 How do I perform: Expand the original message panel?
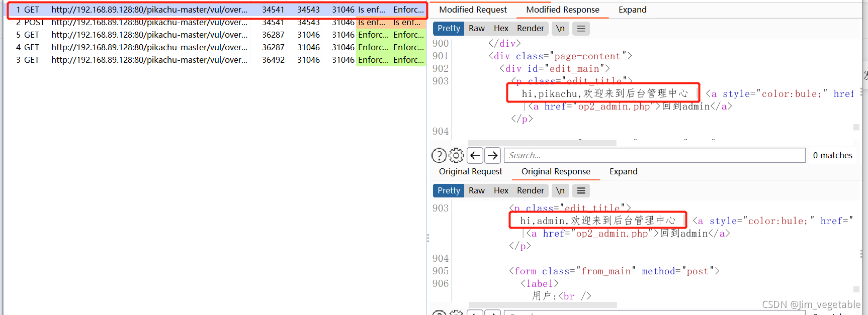click(x=624, y=171)
